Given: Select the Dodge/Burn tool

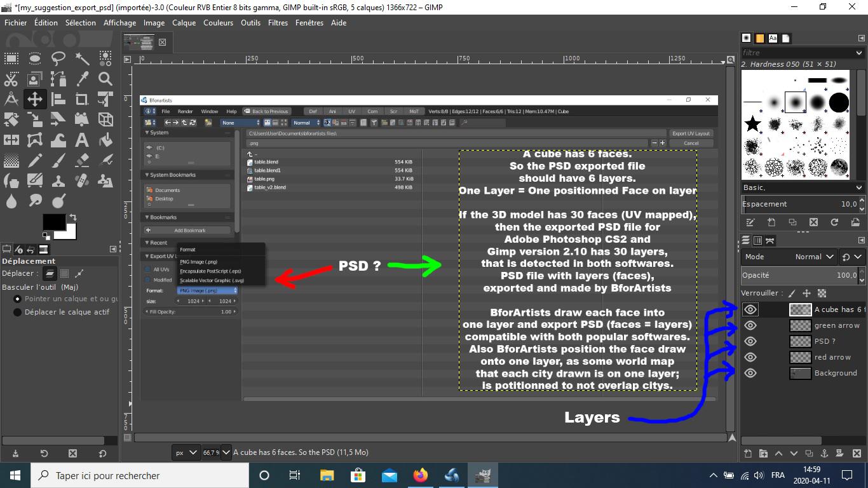Looking at the screenshot, I should [58, 201].
